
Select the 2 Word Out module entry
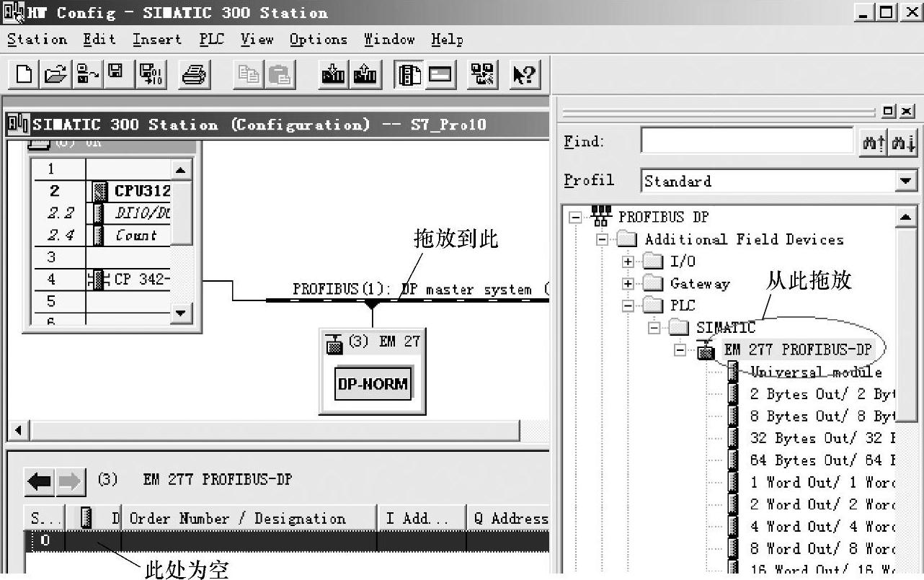[x=822, y=505]
